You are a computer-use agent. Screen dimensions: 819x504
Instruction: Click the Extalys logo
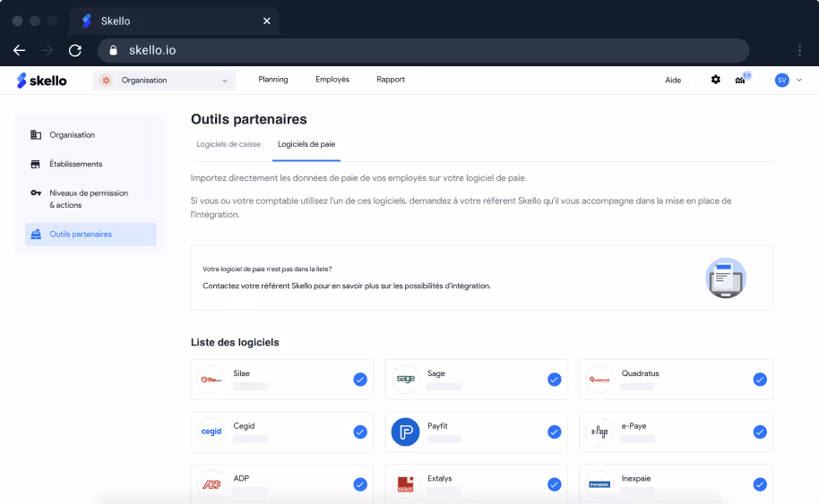[x=405, y=484]
